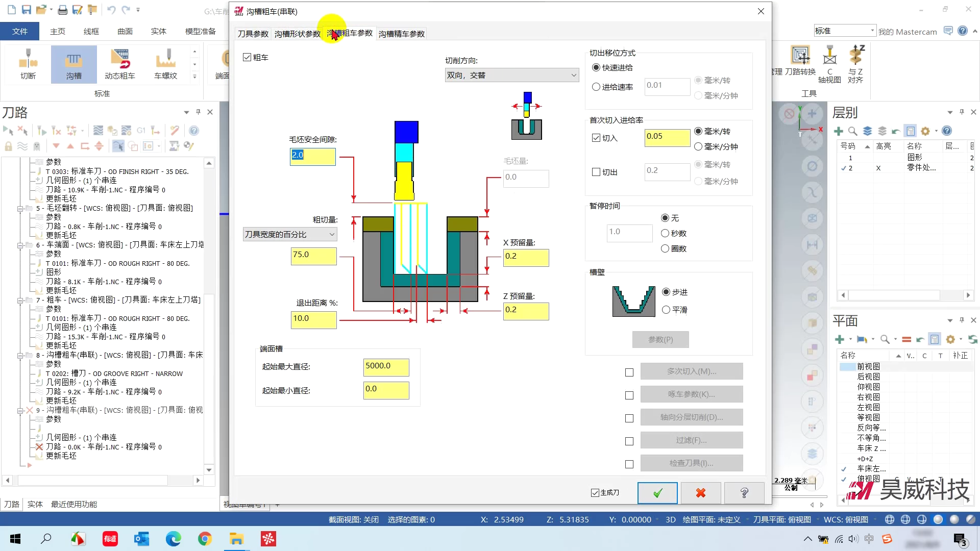Click the dialog help question mark icon
This screenshot has width=980, height=551.
[744, 493]
